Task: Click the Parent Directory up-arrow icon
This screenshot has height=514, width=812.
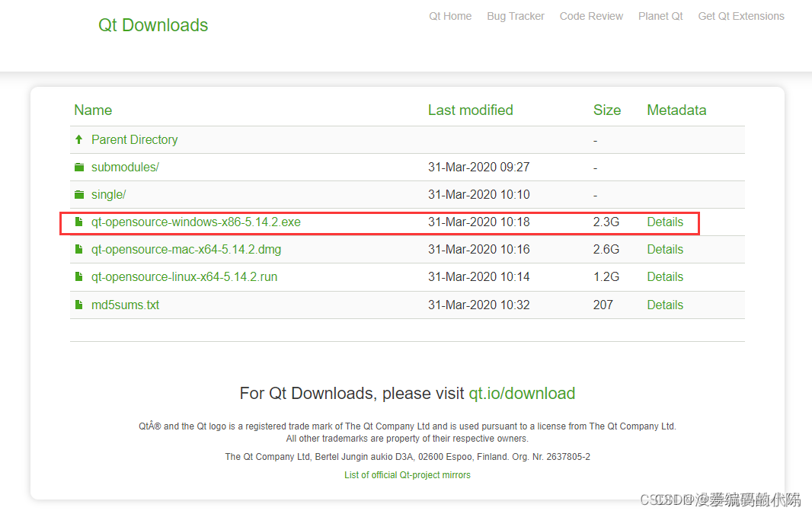Action: click(x=78, y=139)
